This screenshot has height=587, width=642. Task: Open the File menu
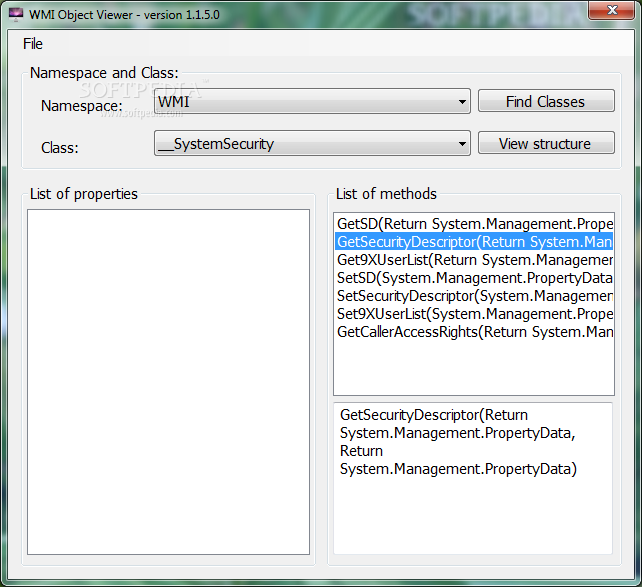point(33,44)
